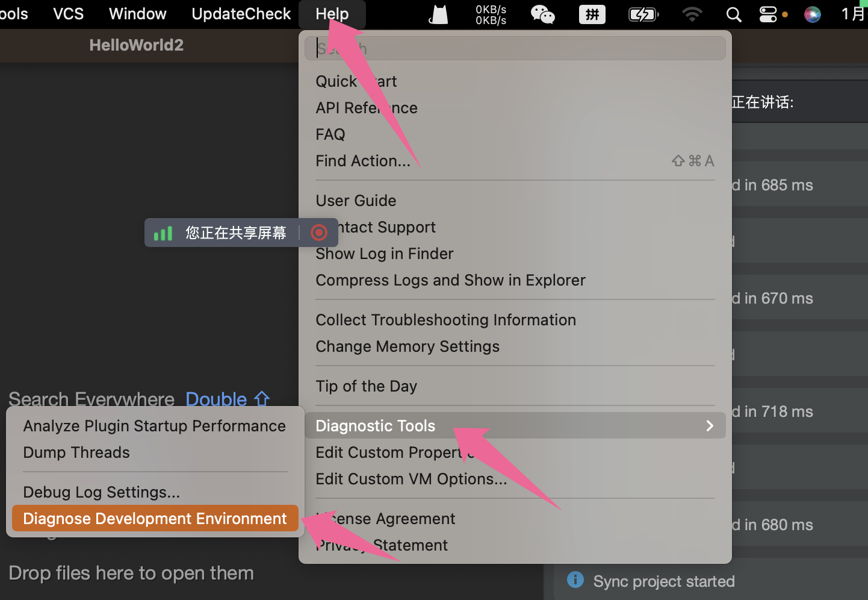Click the 'in 680 ms' log entry
This screenshot has height=600, width=868.
[x=772, y=525]
